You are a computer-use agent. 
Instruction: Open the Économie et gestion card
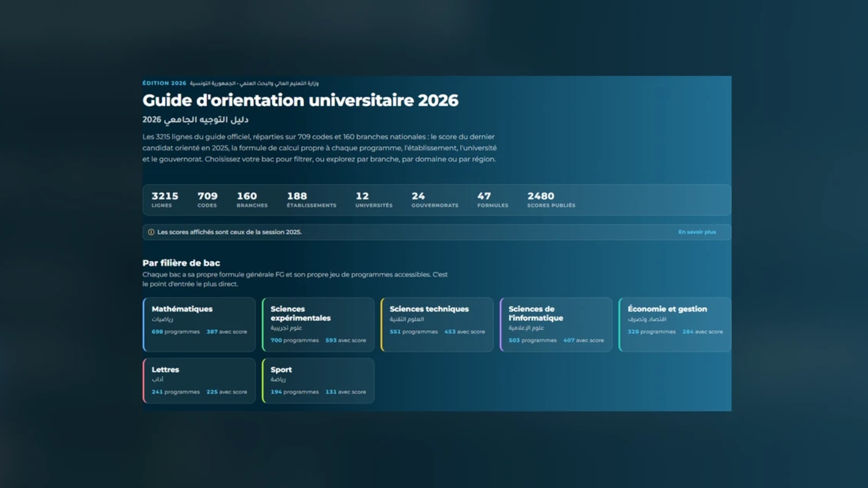point(675,324)
